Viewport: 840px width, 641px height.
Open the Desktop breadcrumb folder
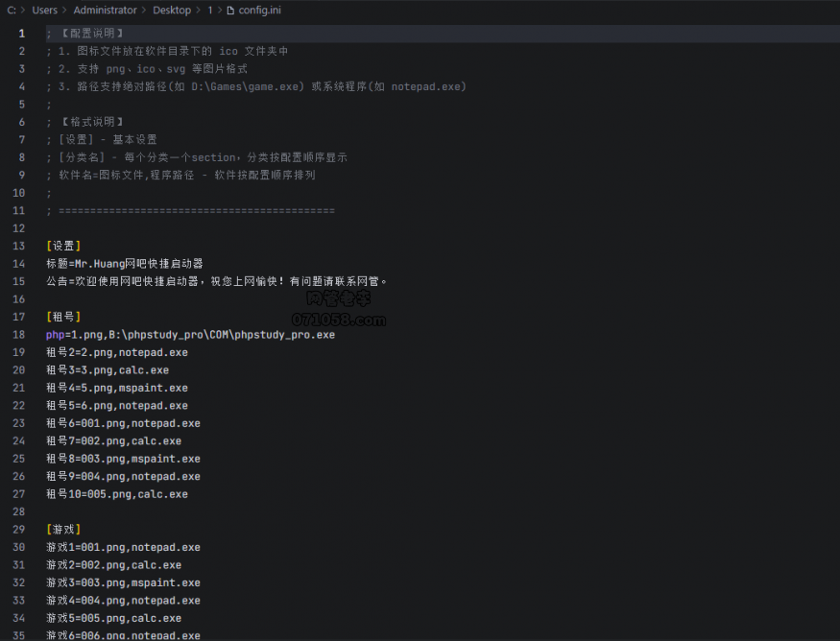click(172, 10)
